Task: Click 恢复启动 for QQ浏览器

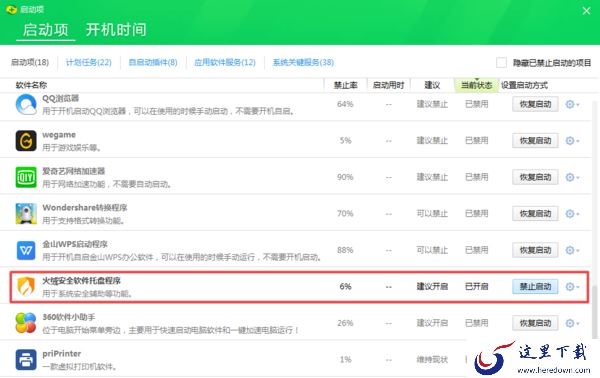Action: [535, 104]
